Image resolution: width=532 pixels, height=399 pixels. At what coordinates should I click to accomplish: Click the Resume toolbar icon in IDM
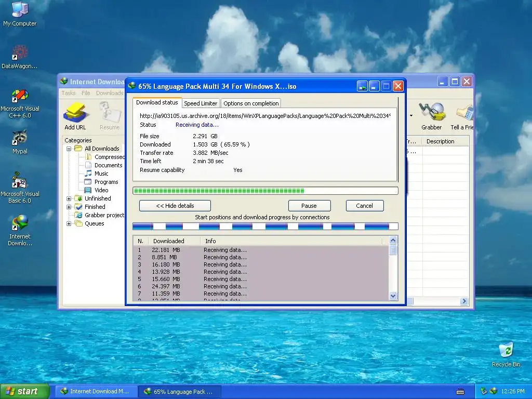click(110, 116)
